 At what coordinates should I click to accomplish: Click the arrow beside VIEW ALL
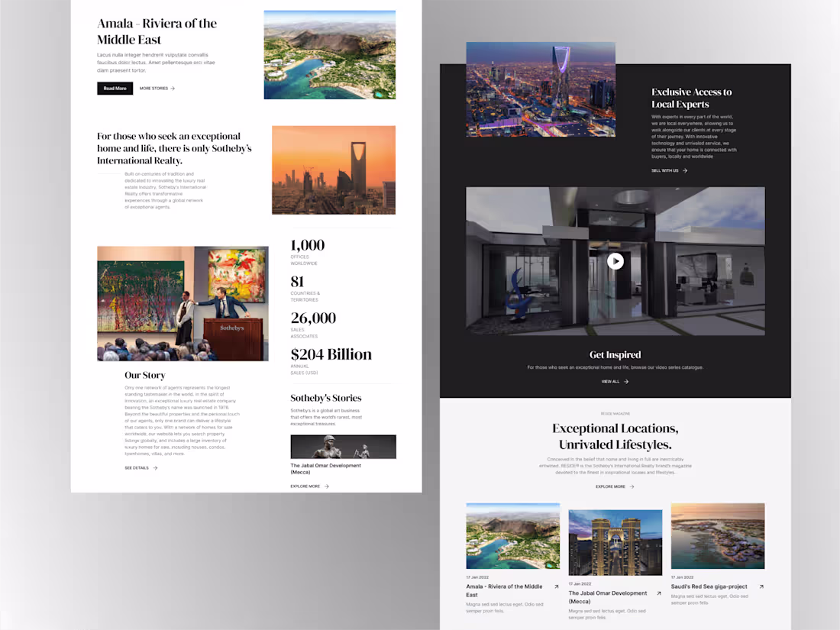tap(625, 381)
